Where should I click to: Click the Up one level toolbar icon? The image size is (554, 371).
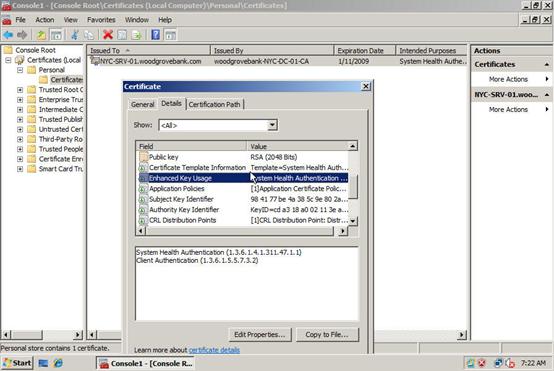pos(41,35)
